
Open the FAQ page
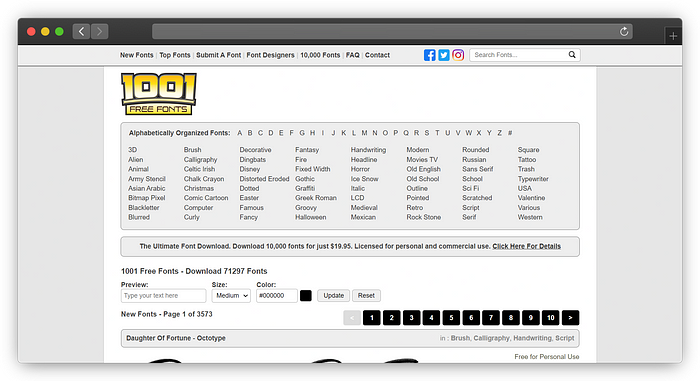coord(352,55)
